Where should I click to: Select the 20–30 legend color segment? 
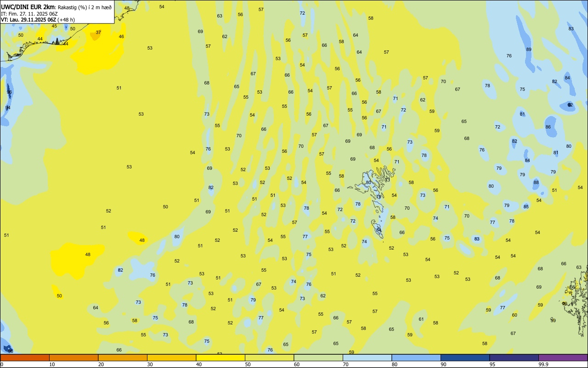123,357
